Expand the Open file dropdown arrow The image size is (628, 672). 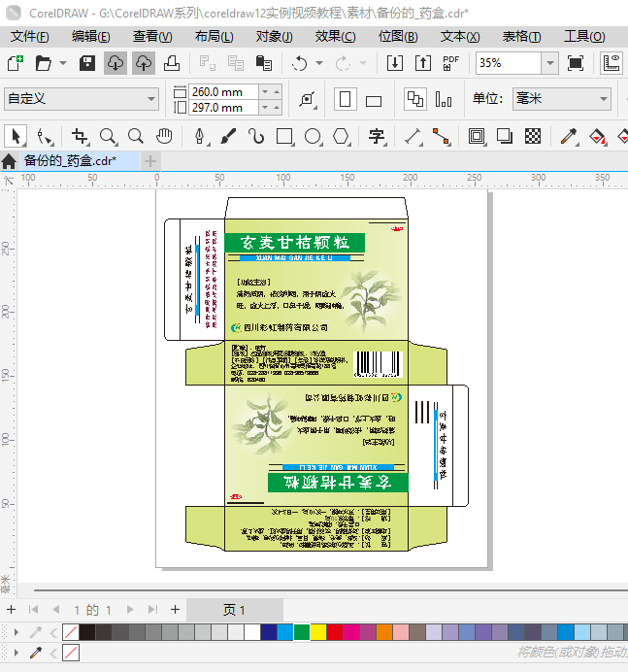[63, 63]
